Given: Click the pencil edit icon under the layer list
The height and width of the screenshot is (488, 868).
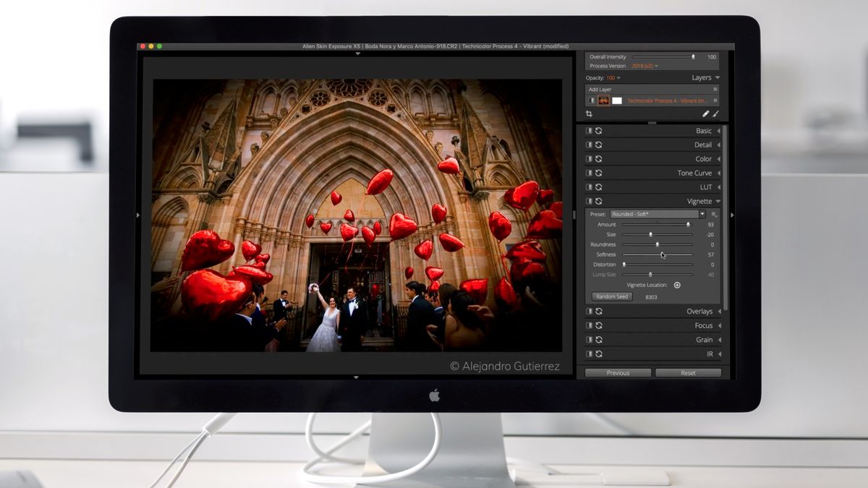Looking at the screenshot, I should click(x=706, y=114).
